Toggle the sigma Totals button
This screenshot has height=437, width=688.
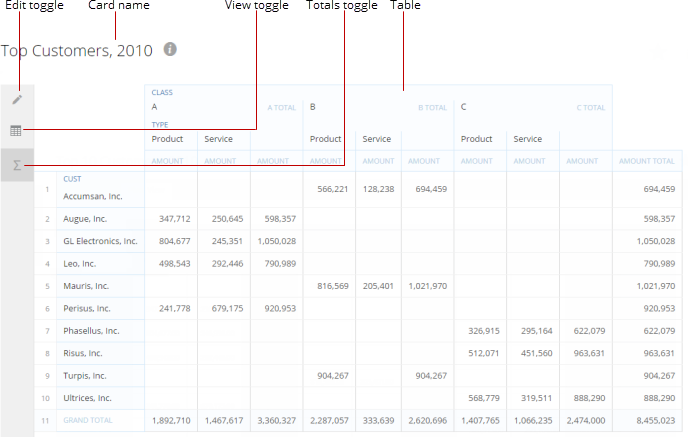16,165
